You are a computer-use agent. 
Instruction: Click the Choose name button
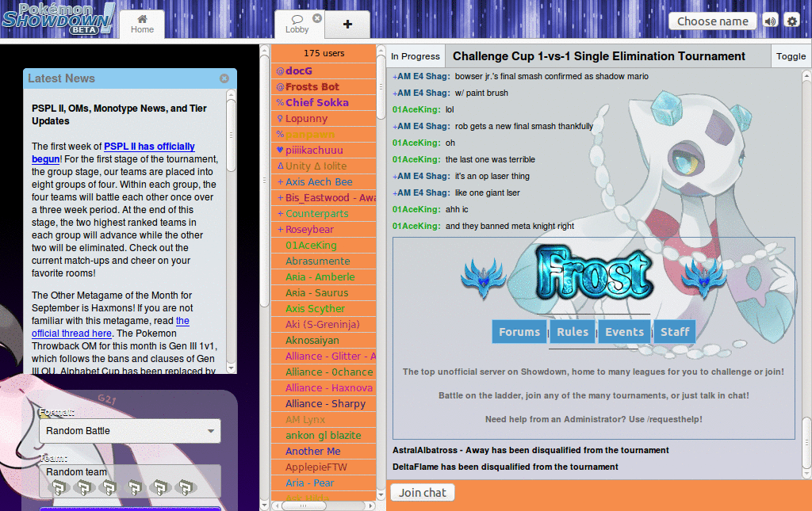pyautogui.click(x=713, y=21)
